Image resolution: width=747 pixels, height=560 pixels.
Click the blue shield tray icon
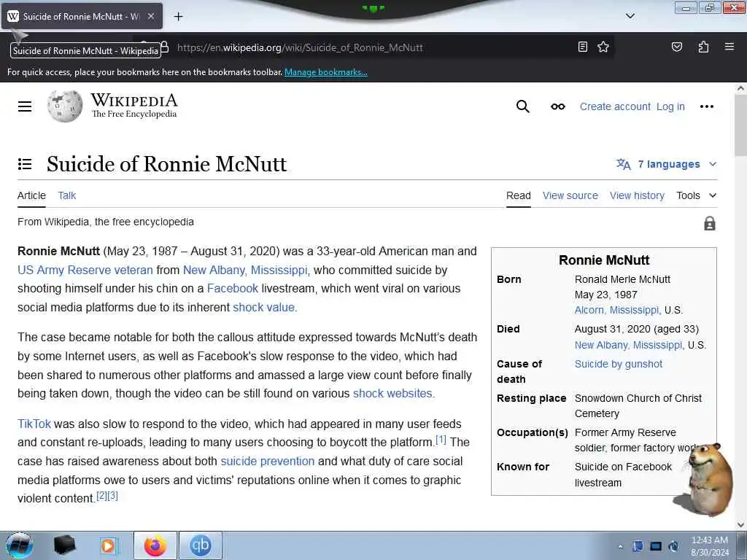click(x=638, y=546)
